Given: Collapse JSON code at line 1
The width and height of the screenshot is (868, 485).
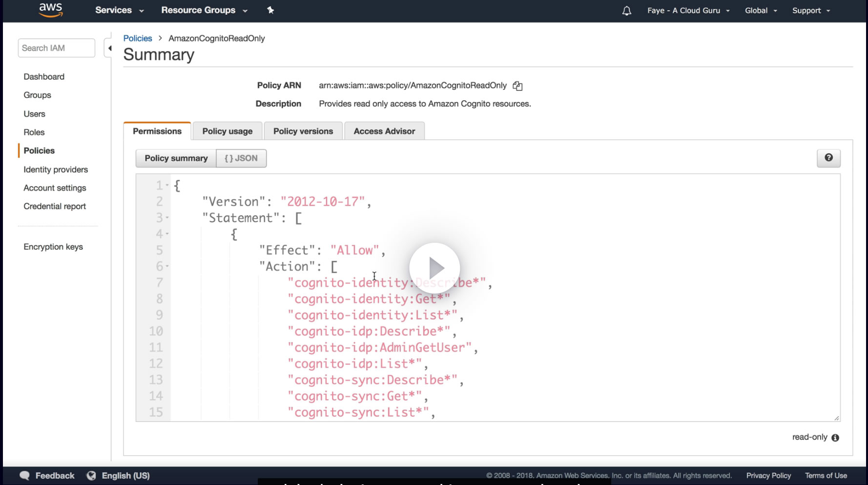Looking at the screenshot, I should point(167,186).
